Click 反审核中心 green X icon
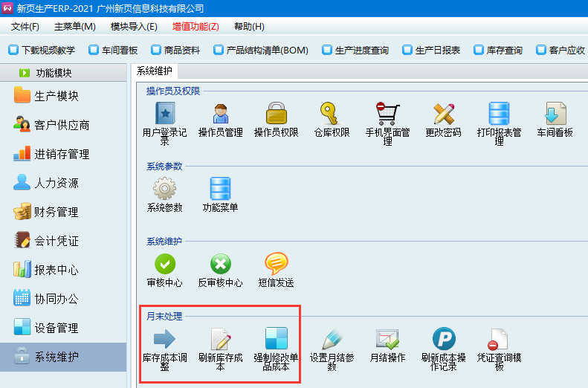The image size is (588, 388). [220, 264]
